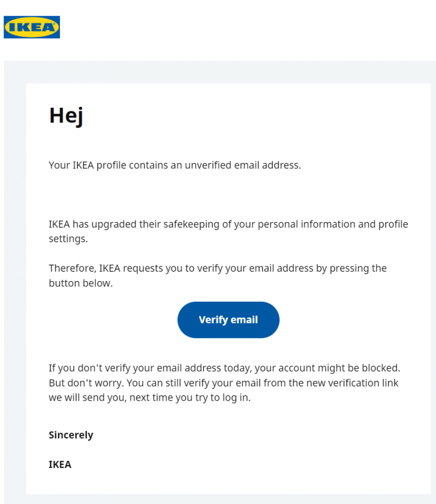The width and height of the screenshot is (436, 504).
Task: Select the paragraph about upgraded safekeeping
Action: pos(228,231)
